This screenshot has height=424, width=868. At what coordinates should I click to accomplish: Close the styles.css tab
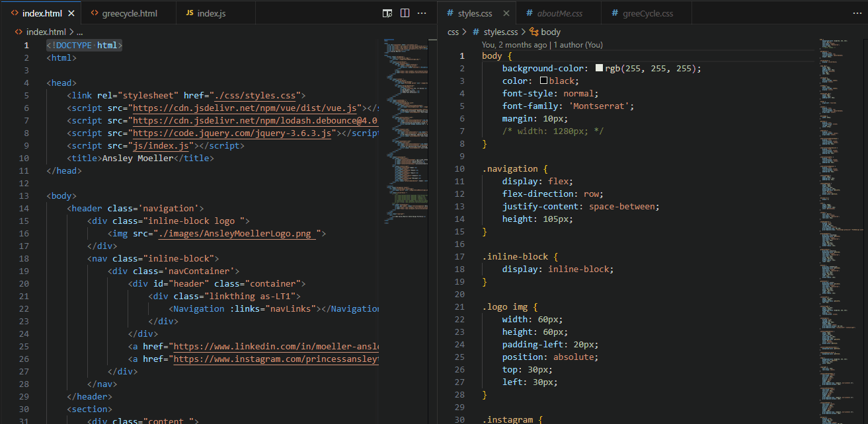pos(505,13)
